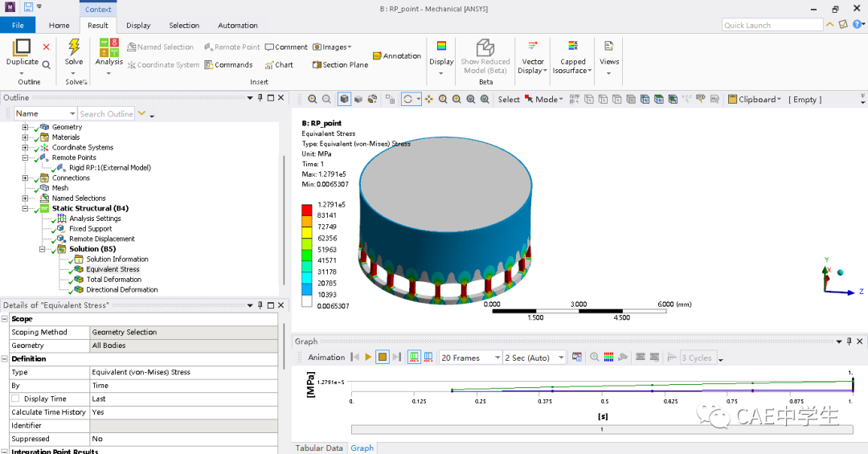868x454 pixels.
Task: Open the 20 Frames dropdown
Action: (497, 358)
